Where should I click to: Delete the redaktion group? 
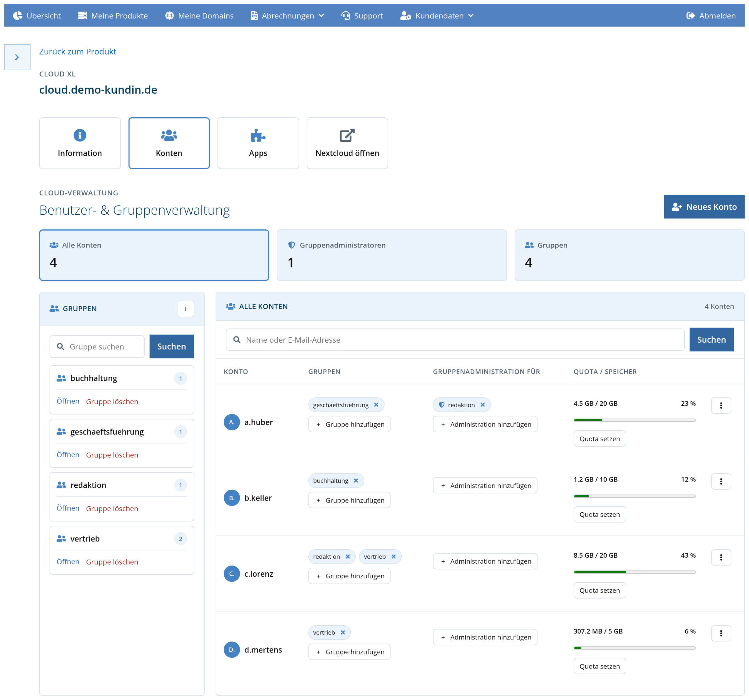(112, 508)
